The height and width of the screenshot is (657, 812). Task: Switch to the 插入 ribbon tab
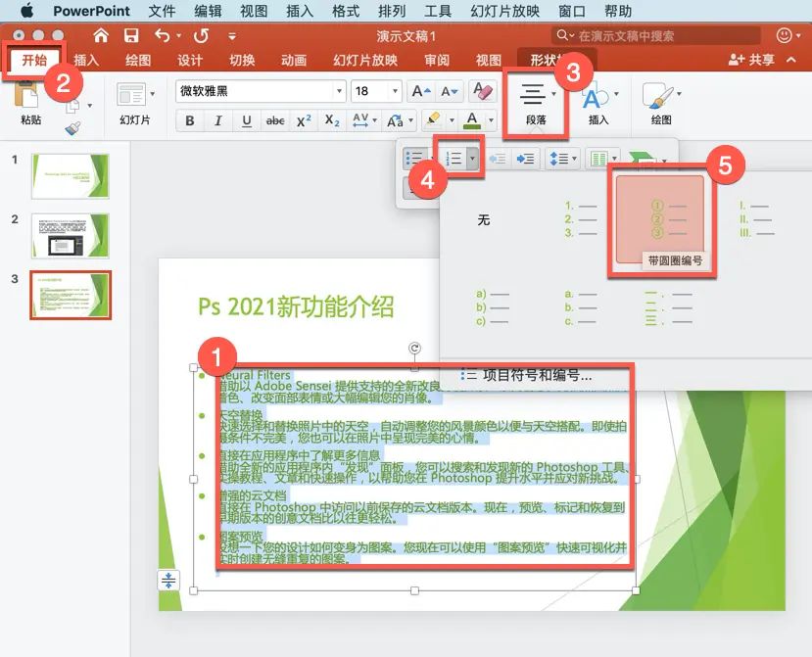[x=86, y=60]
